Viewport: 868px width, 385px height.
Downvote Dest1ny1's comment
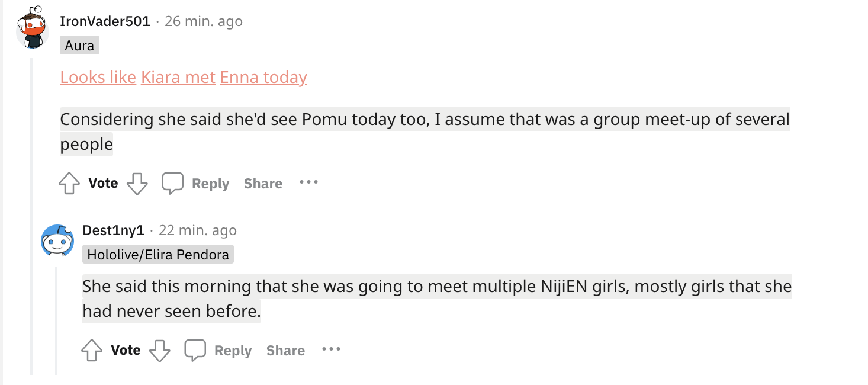(159, 351)
